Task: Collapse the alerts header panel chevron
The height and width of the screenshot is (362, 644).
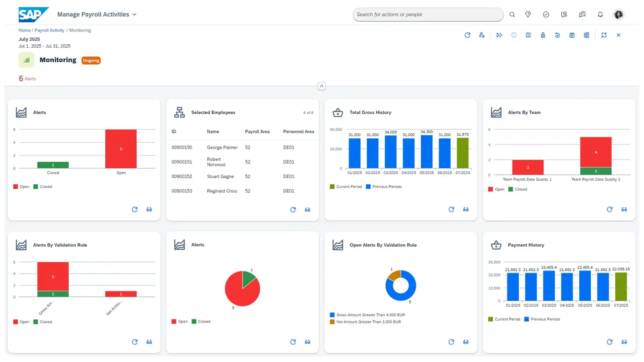Action: pyautogui.click(x=321, y=86)
